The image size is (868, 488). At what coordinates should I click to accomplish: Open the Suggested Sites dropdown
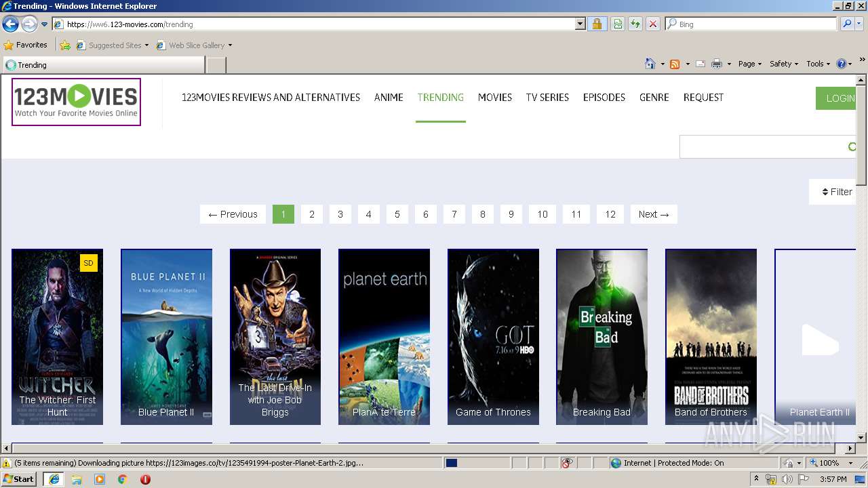112,45
